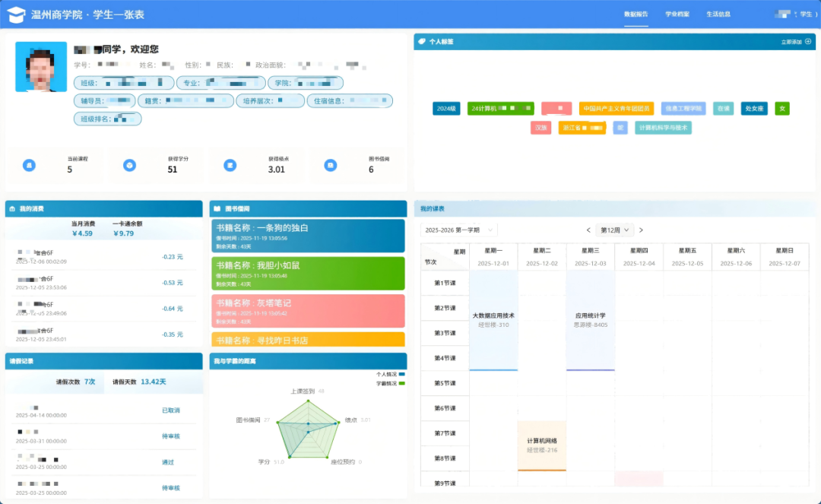
Task: Click the ¥9.79 card balance value
Action: pyautogui.click(x=124, y=233)
